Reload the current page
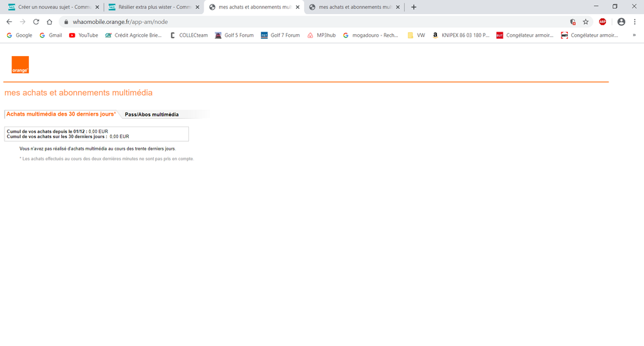Viewport: 644px width, 346px height. pyautogui.click(x=36, y=22)
